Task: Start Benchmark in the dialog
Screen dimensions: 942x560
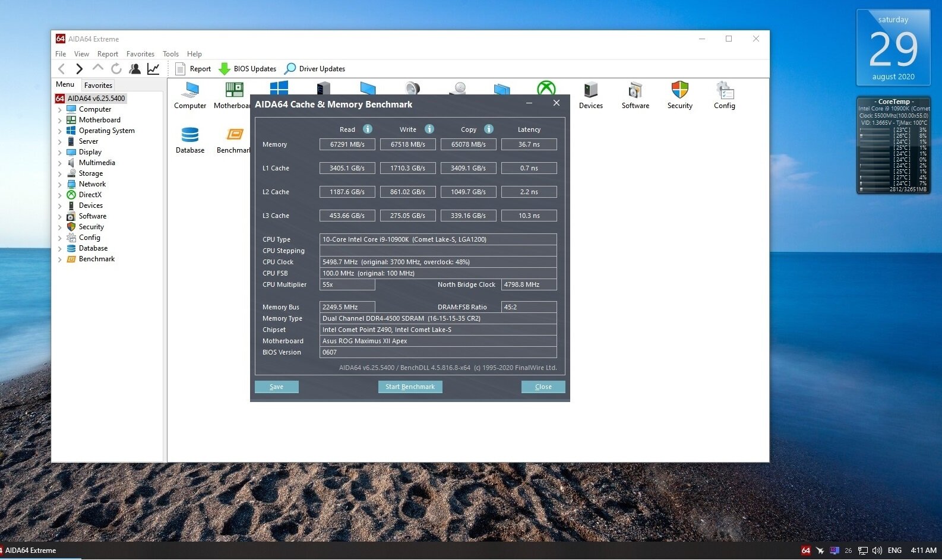Action: pos(410,387)
